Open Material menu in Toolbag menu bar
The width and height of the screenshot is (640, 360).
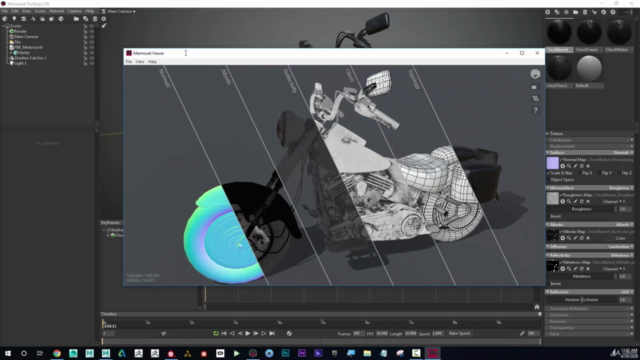56,11
